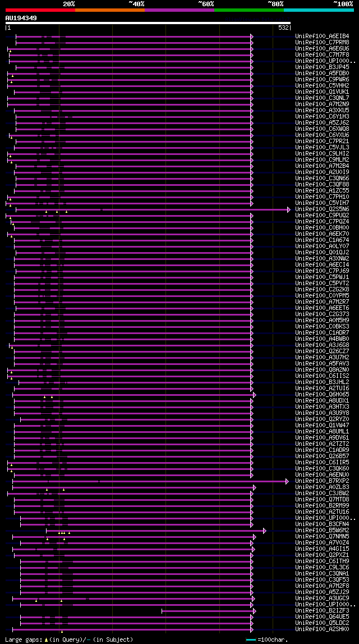Viewport: 359px width, 644px height.
Task: Select the UniRef100_C6Y1H3 label
Action: (322, 116)
